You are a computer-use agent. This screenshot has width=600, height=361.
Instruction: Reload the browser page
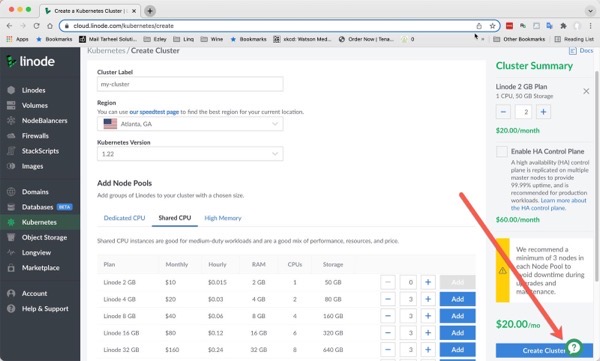pyautogui.click(x=36, y=26)
